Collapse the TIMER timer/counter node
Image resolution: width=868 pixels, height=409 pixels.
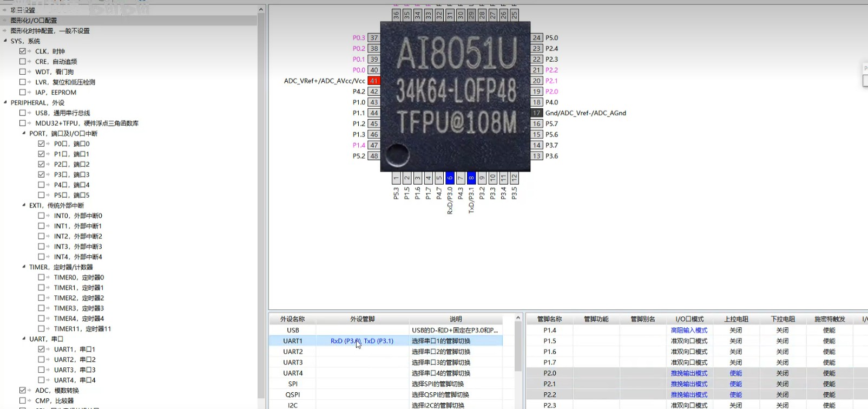24,267
